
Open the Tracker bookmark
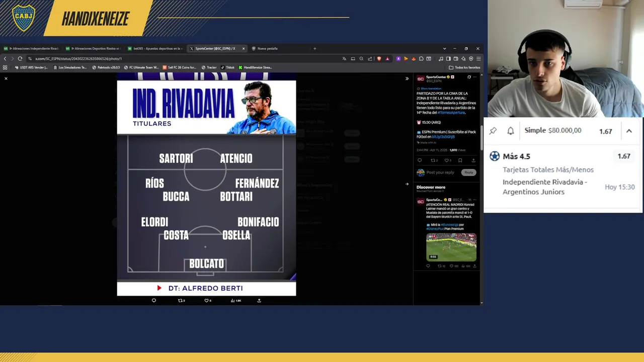coord(209,67)
